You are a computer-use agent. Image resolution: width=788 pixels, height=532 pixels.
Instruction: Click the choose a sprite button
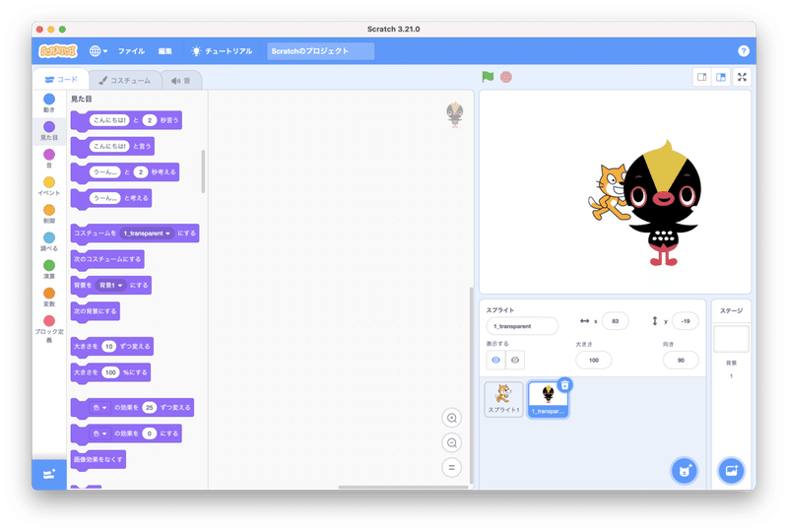pyautogui.click(x=684, y=471)
